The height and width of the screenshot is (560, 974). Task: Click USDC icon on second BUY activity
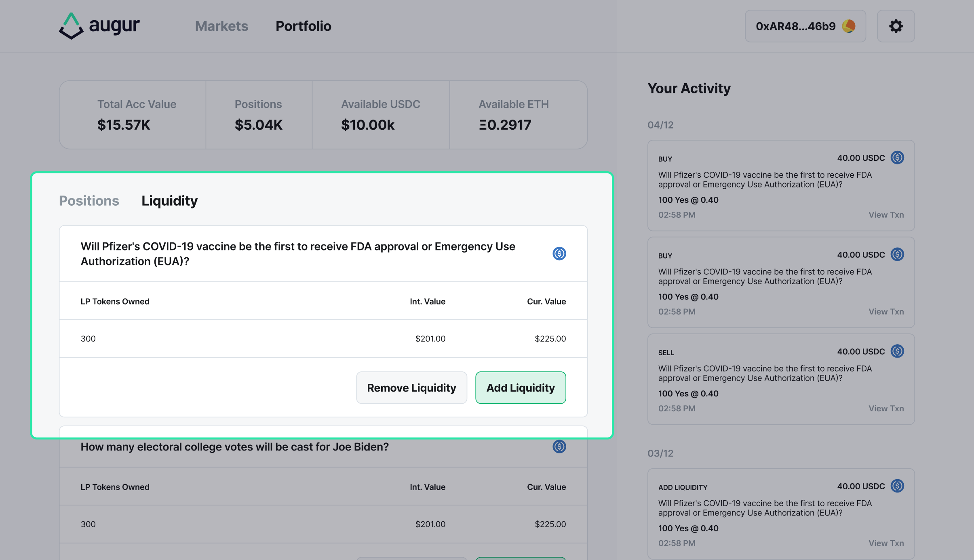[897, 255]
